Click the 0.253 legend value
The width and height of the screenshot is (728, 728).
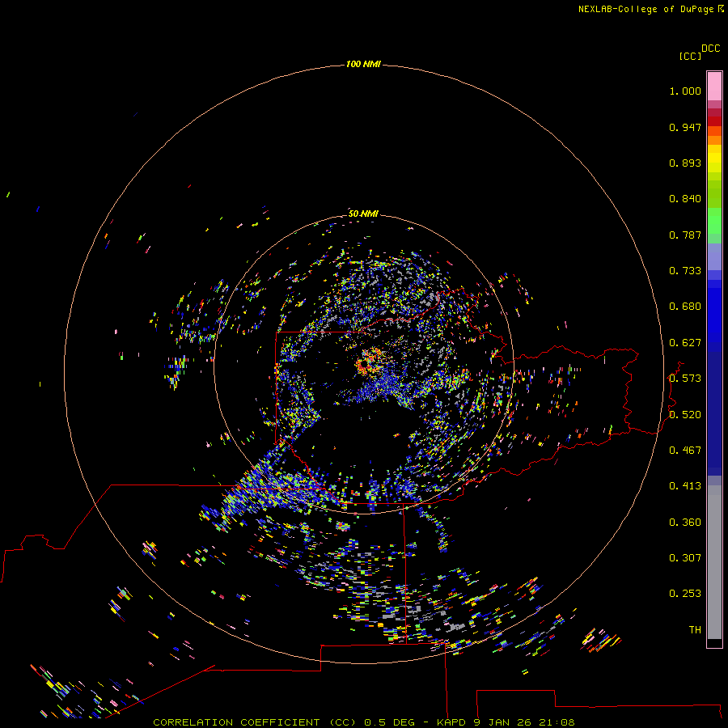point(685,594)
